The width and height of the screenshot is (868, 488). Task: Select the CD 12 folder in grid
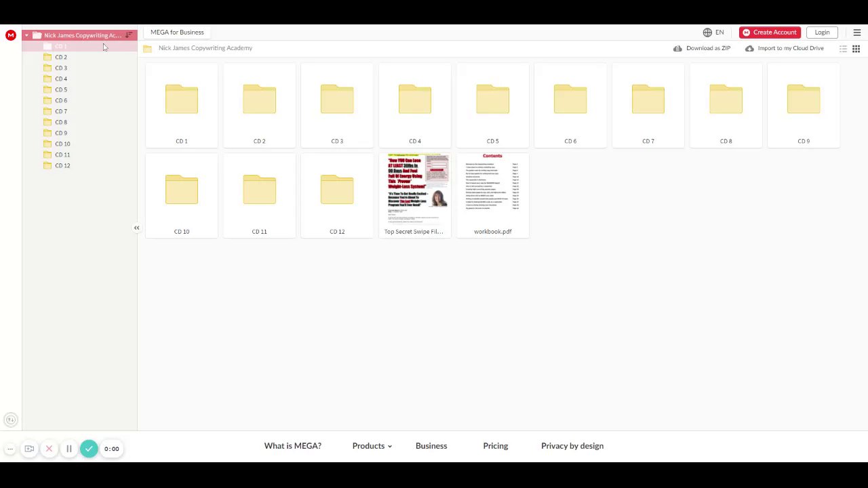(x=337, y=195)
